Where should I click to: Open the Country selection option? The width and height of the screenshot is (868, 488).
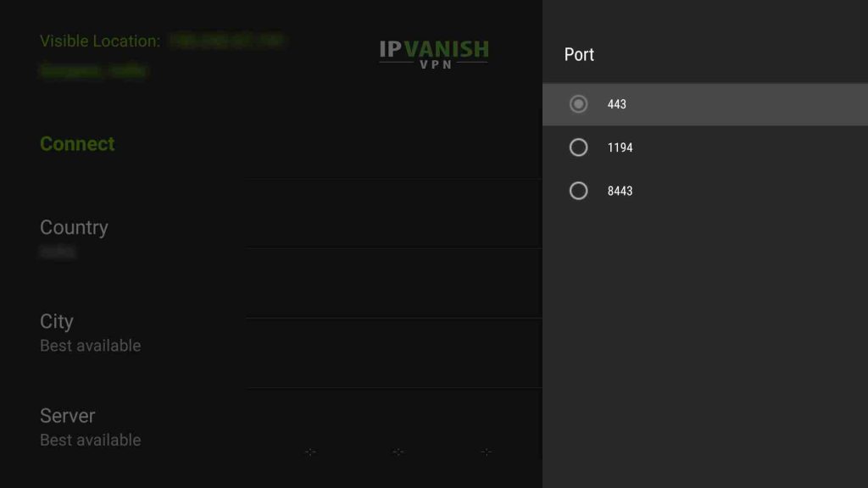(75, 227)
